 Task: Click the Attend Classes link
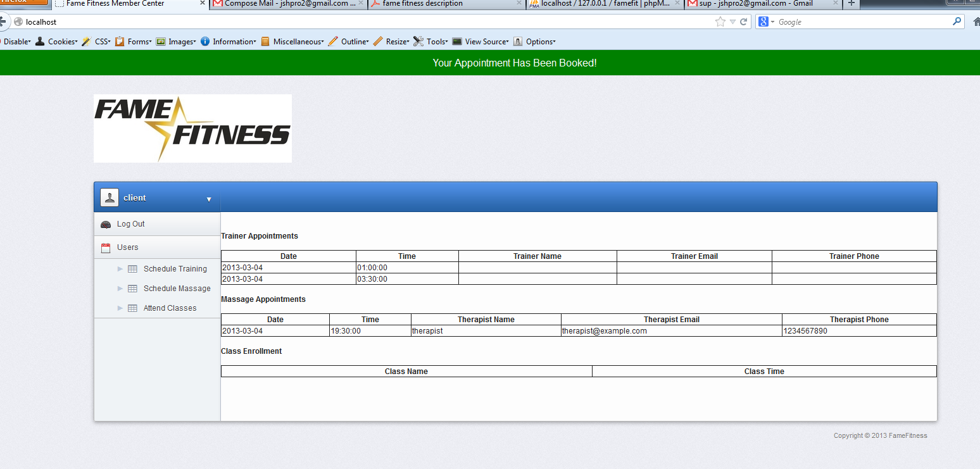coord(170,308)
